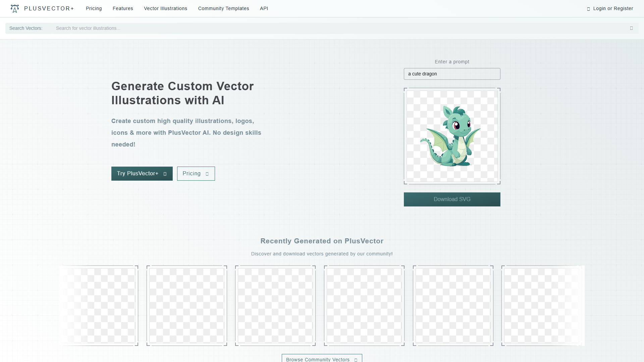Click the 'Discover and download vectors' subtitle text
This screenshot has height=362, width=644.
click(322, 254)
